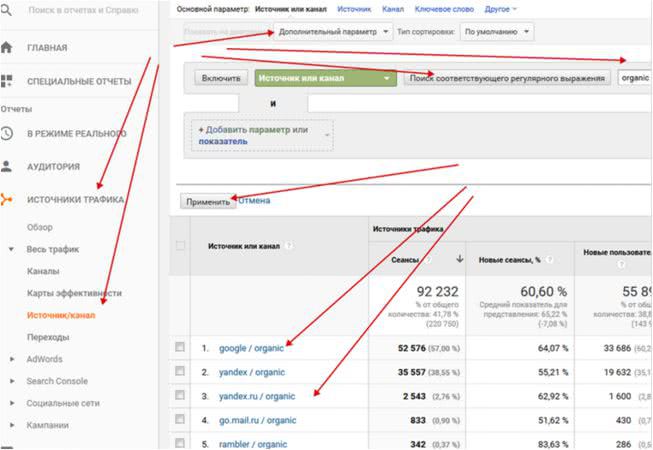Screen dimensions: 653x450
Task: Open Источники трафика reports
Action: tap(76, 200)
